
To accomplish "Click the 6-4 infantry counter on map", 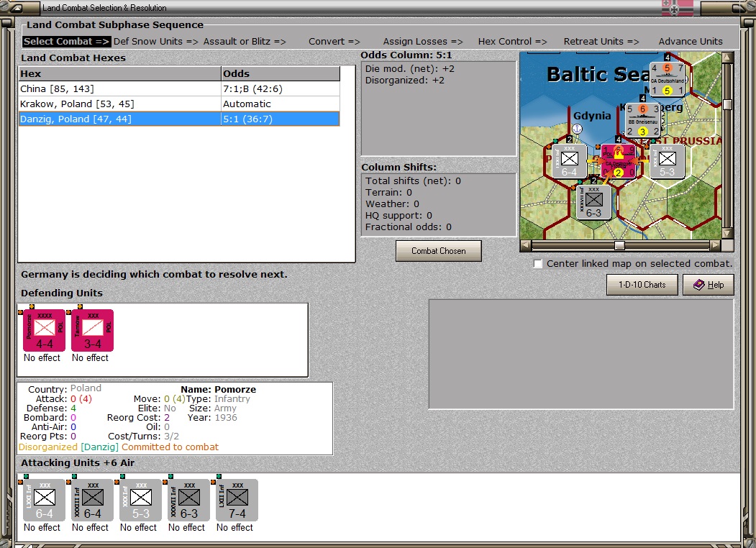I will click(x=569, y=162).
